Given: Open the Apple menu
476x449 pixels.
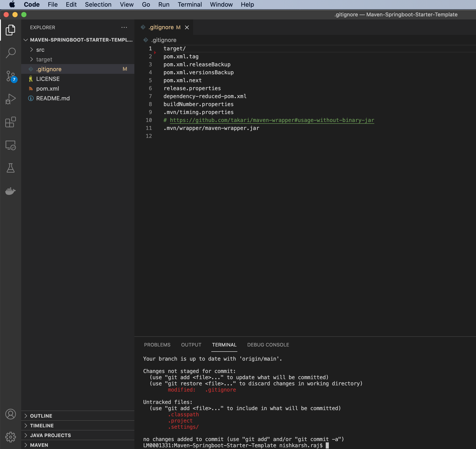Looking at the screenshot, I should coord(12,4).
